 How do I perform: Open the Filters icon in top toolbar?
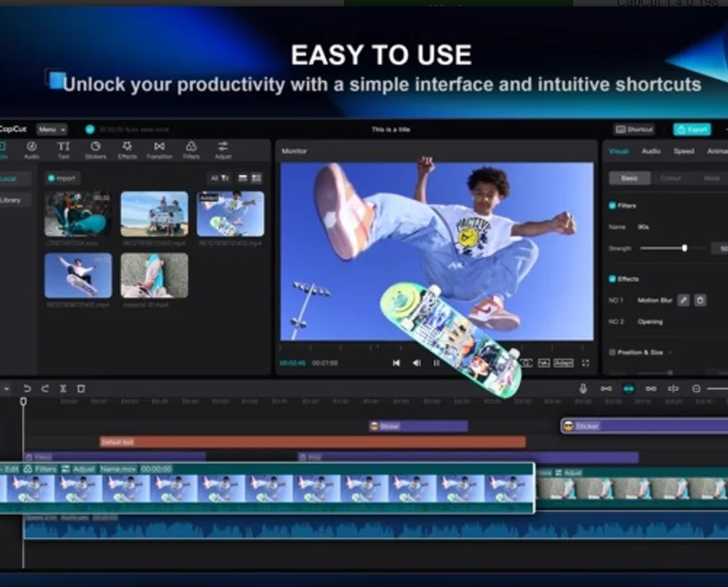191,150
